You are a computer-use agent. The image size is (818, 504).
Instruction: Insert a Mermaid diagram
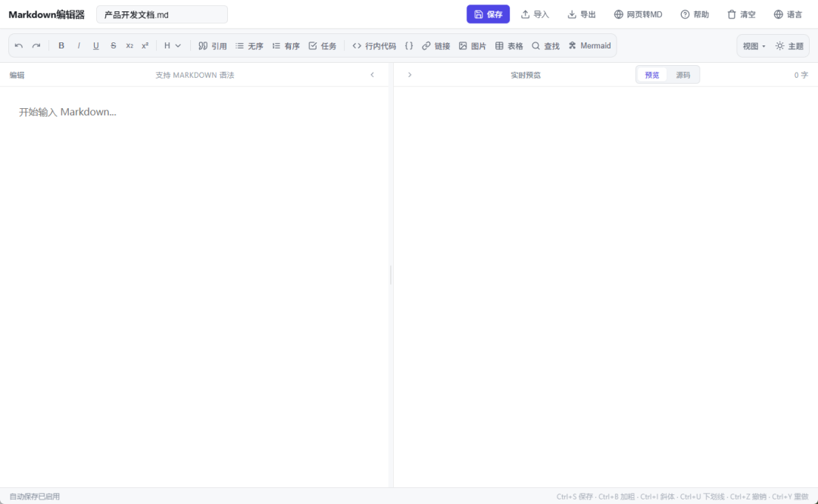pos(589,46)
